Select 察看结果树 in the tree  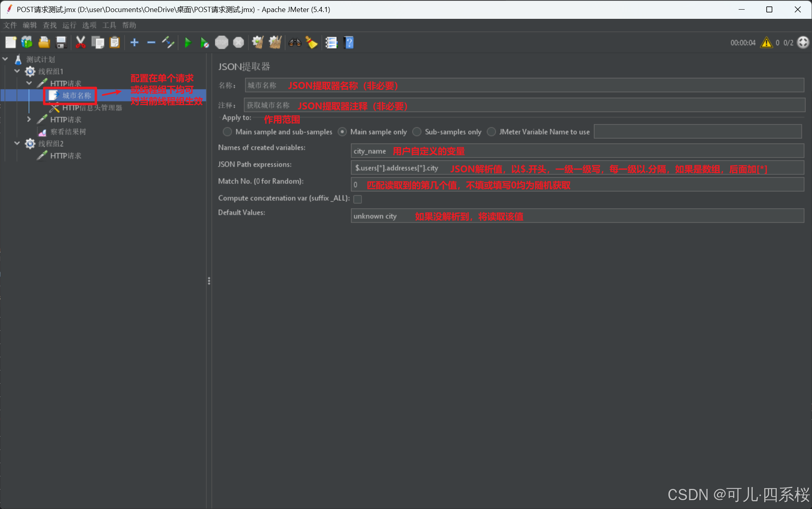coord(68,132)
